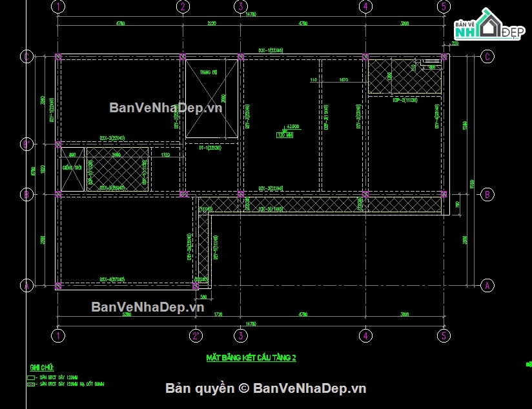532x409 pixels.
Task: Click beam label 'D2X-2(22X40)' near axis B'
Action: 112,138
